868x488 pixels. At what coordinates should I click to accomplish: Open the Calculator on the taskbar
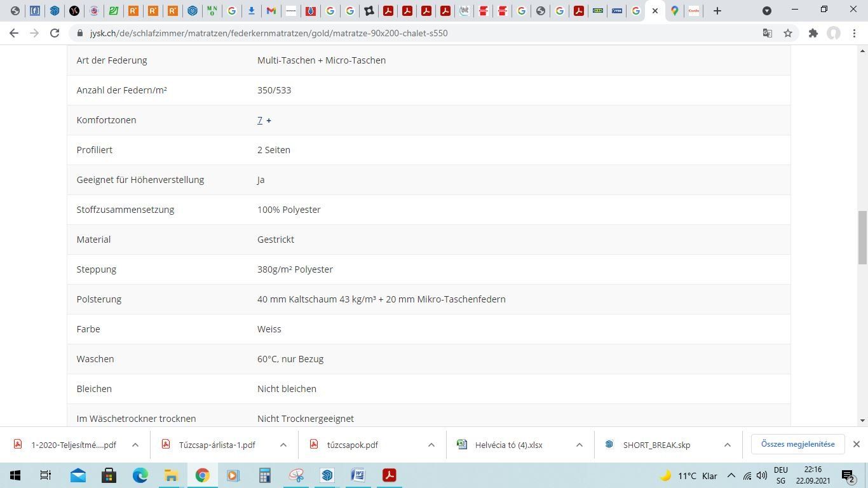(x=265, y=475)
